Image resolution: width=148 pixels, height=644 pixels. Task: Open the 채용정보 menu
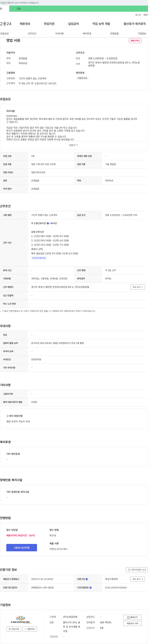(x=25, y=24)
